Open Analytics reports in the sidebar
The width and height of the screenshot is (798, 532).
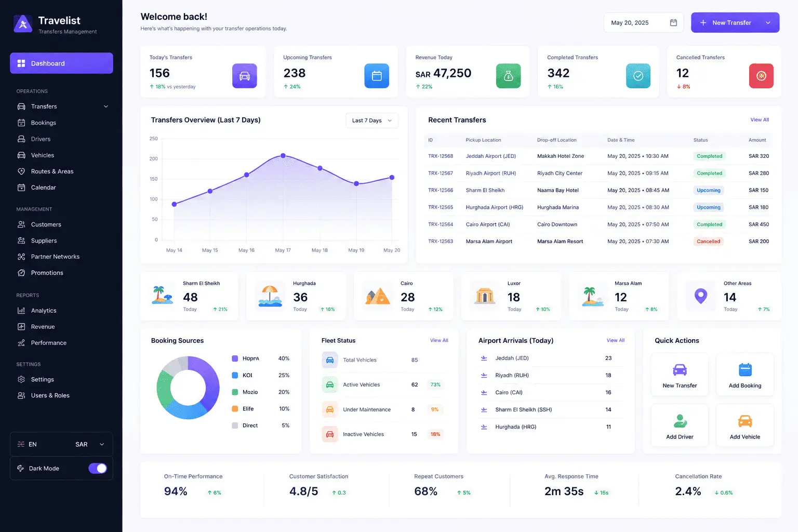pos(61,311)
